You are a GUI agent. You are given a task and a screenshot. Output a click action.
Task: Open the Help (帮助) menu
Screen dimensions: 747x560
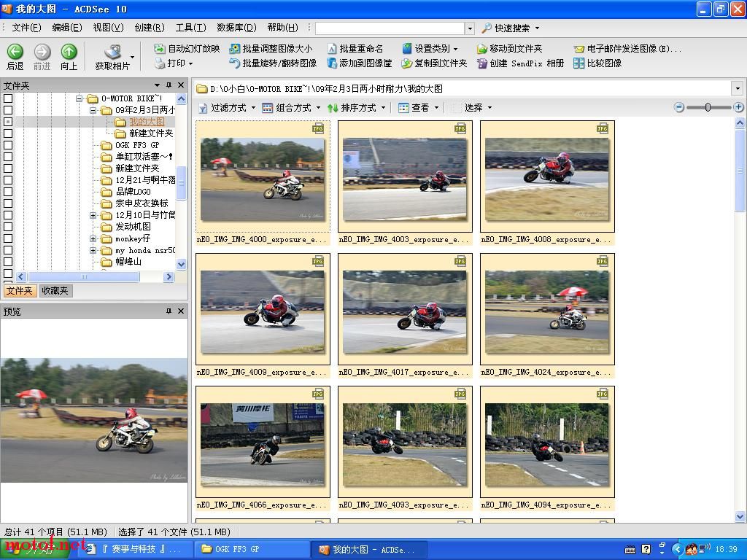pos(282,28)
